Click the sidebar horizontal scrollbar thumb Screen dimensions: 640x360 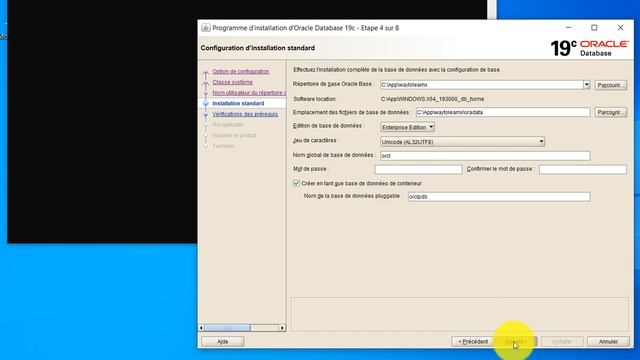tap(227, 328)
